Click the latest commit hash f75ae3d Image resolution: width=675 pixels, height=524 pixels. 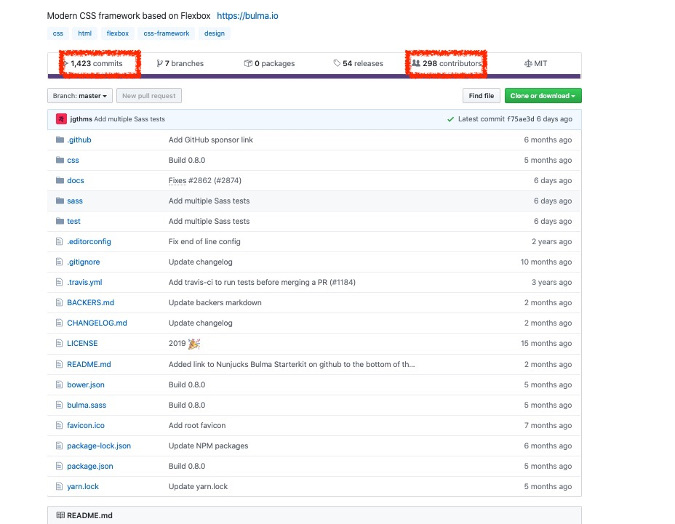click(521, 118)
